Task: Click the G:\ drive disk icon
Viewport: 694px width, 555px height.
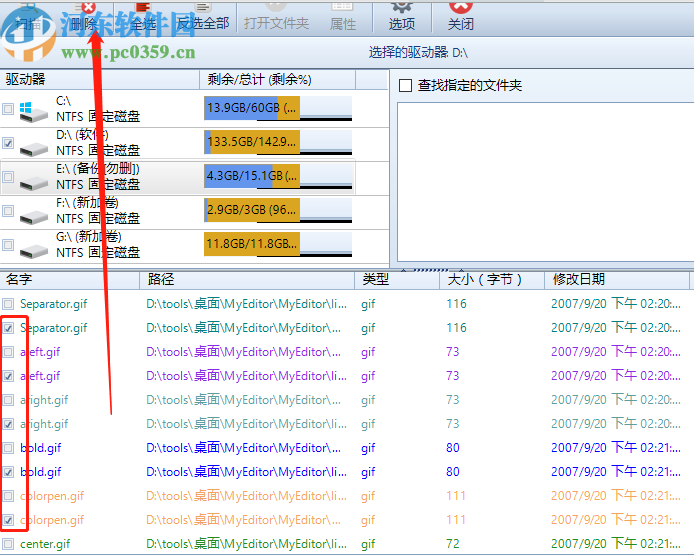Action: point(33,245)
